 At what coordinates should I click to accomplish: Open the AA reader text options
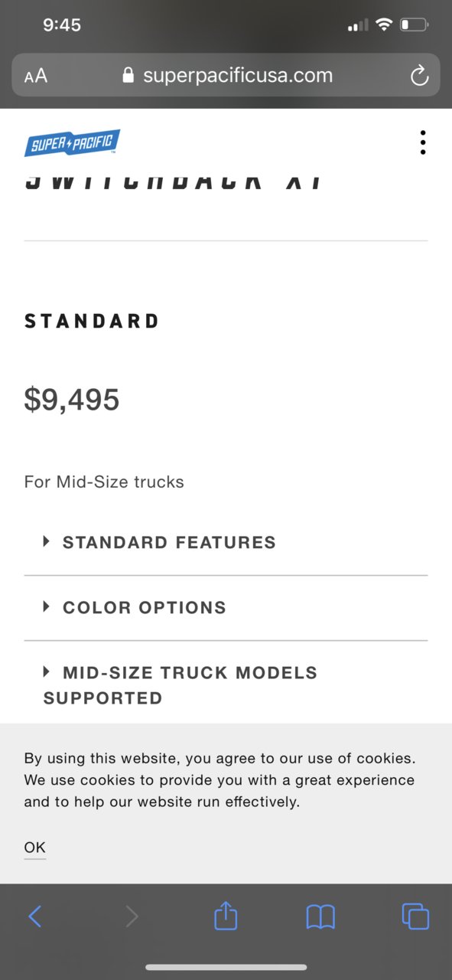[36, 76]
